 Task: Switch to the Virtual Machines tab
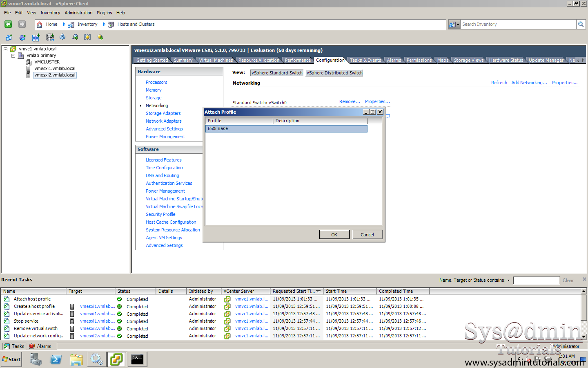coord(216,60)
